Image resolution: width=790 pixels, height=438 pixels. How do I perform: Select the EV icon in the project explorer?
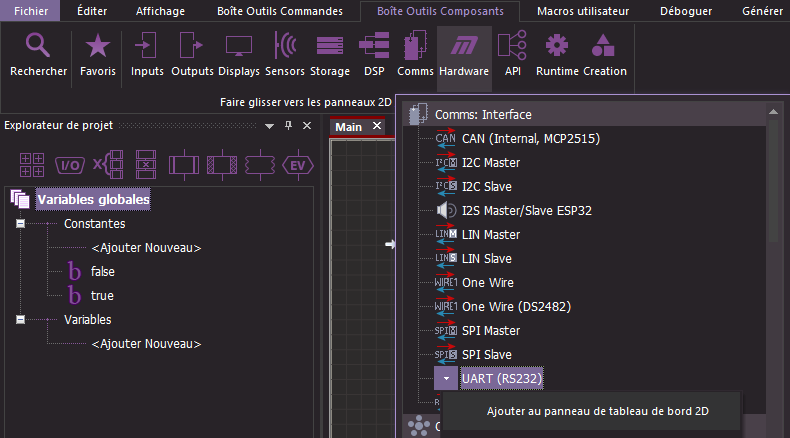[297, 165]
